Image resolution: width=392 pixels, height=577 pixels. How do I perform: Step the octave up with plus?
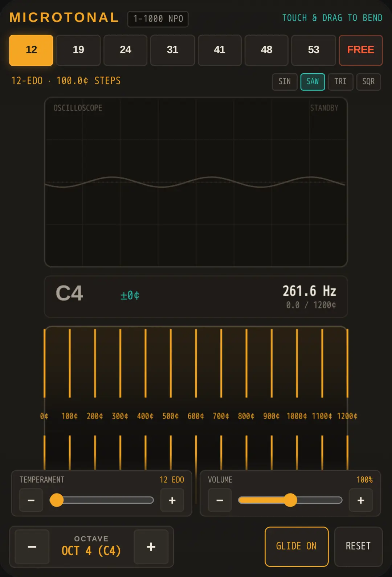pyautogui.click(x=151, y=547)
